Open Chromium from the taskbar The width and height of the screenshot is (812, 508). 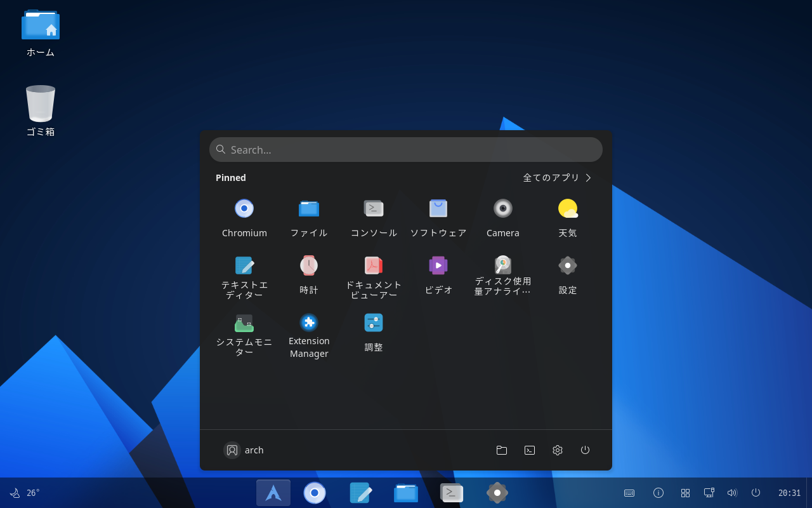315,493
